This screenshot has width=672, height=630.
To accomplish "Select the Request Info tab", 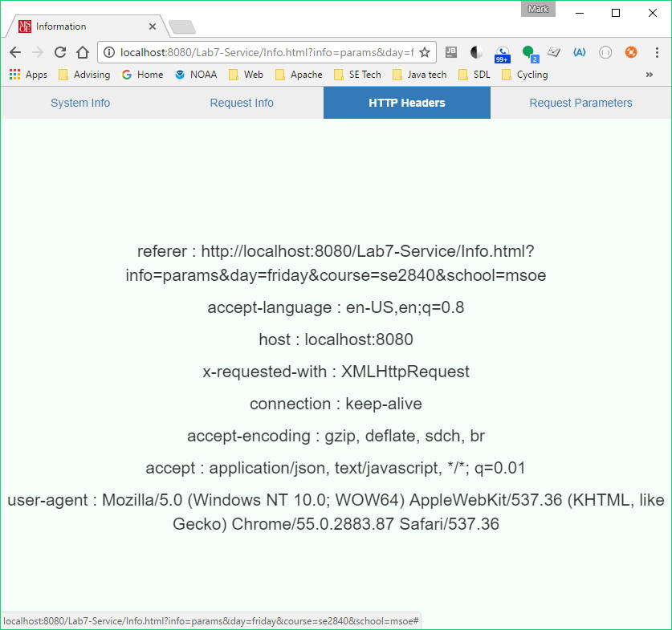I will click(x=241, y=103).
